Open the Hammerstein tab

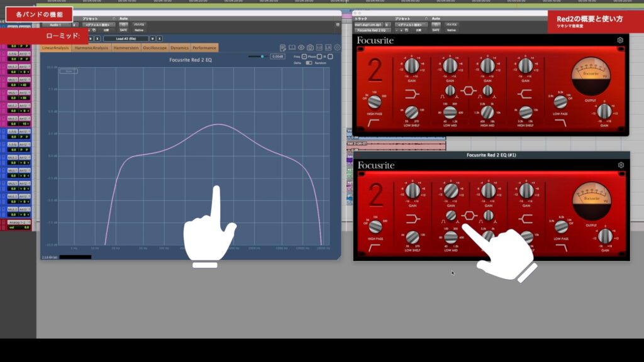tap(126, 48)
